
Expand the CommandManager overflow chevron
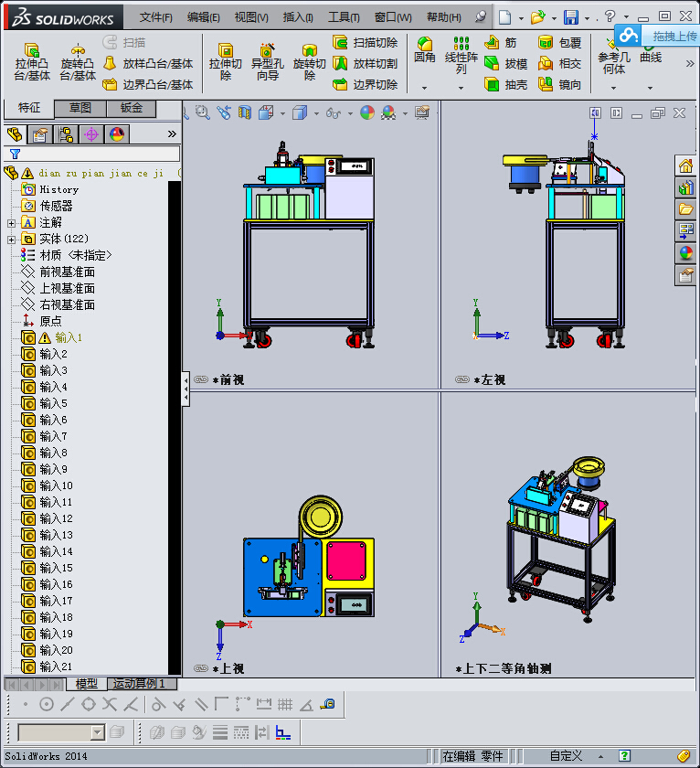[690, 64]
